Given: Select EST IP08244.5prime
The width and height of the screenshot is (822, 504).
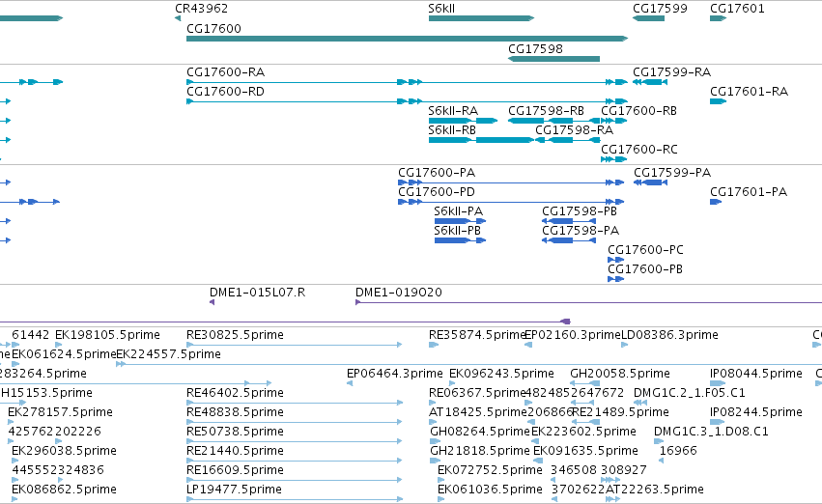Looking at the screenshot, I should [x=756, y=412].
